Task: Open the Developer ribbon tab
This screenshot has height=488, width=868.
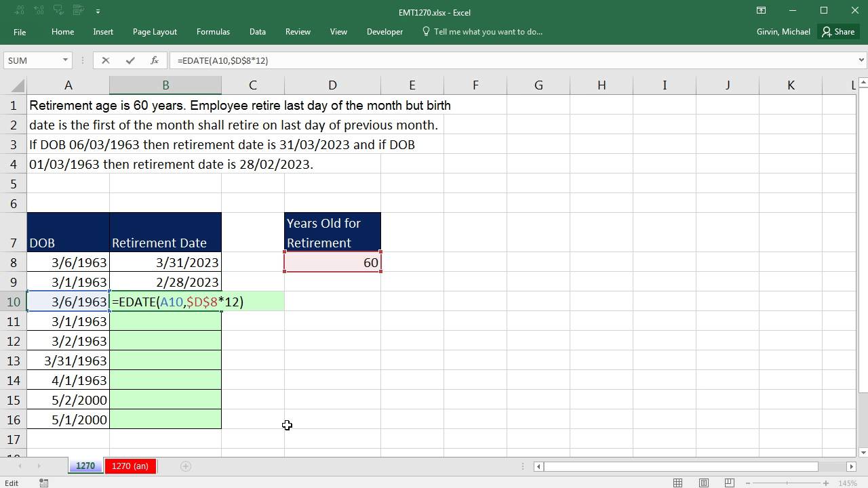Action: tap(384, 32)
